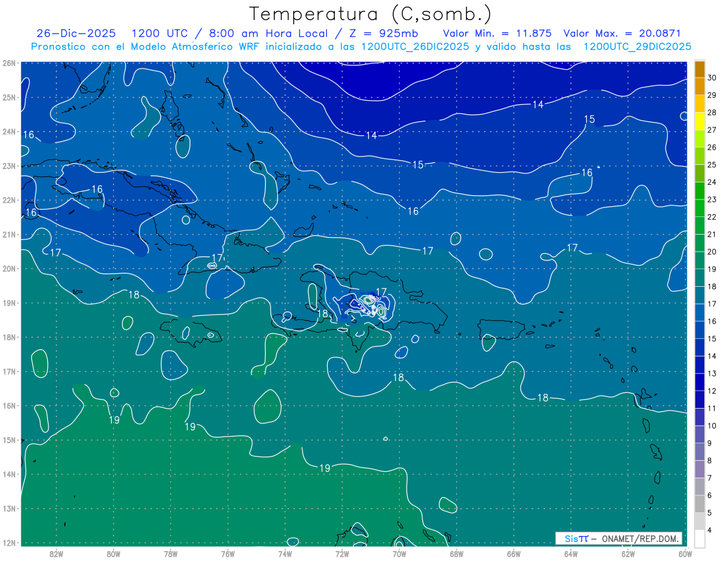This screenshot has height=562, width=728.
Task: Click the latitude axis label 21N
Action: point(8,235)
